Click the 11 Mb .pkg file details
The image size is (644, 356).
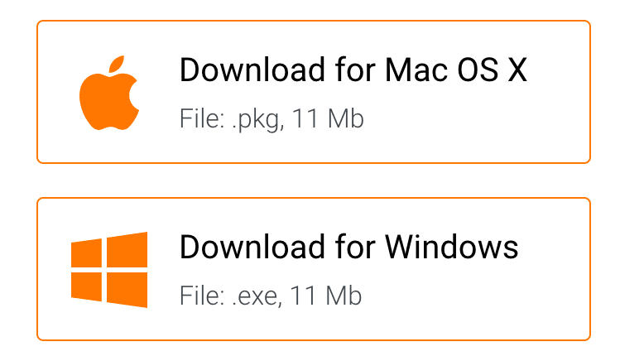(272, 119)
